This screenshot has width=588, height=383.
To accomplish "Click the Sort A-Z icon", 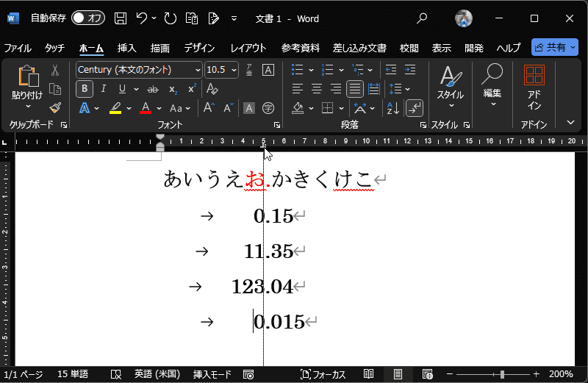I will [x=392, y=108].
